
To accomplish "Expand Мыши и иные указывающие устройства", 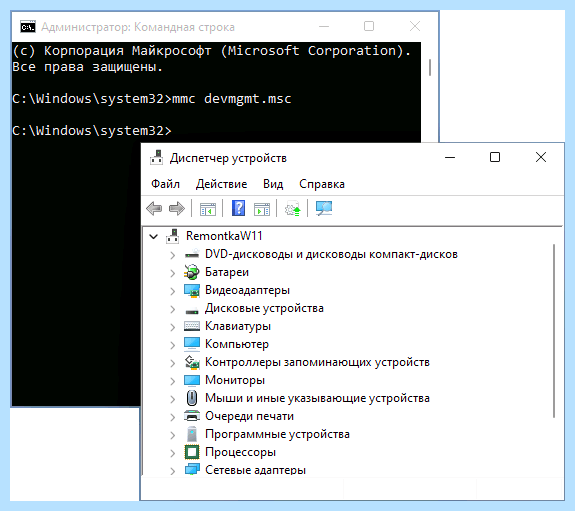I will [x=172, y=399].
